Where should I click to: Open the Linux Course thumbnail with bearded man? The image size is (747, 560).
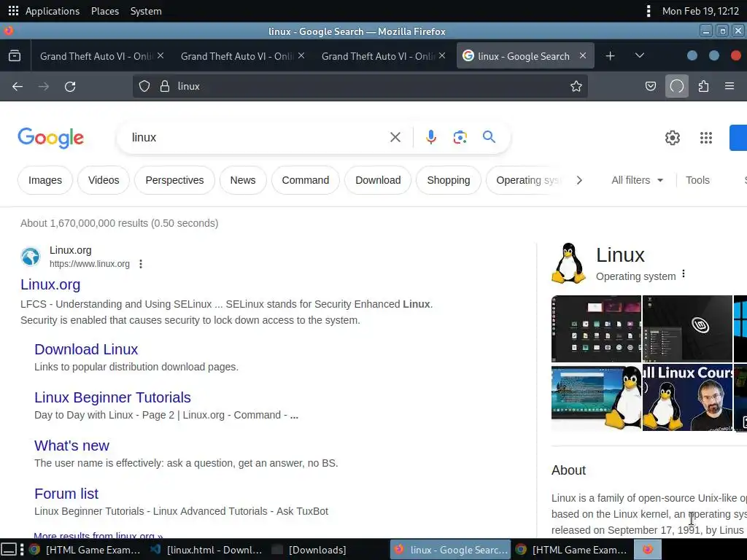[x=687, y=397]
